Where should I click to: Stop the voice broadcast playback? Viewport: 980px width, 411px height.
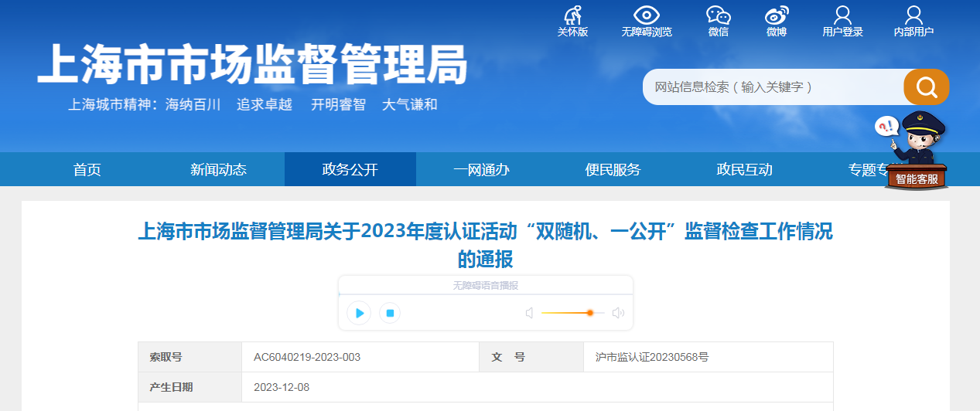(x=390, y=313)
